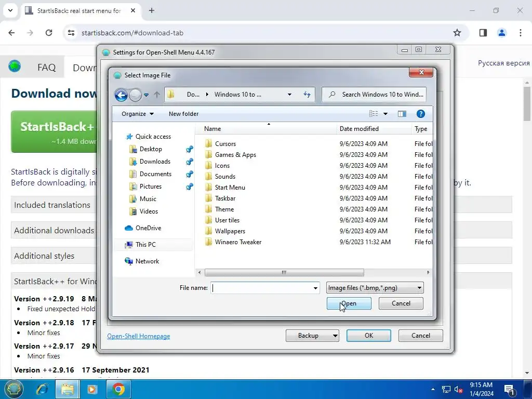Select This PC in navigation pane
The image size is (532, 399).
click(x=145, y=245)
